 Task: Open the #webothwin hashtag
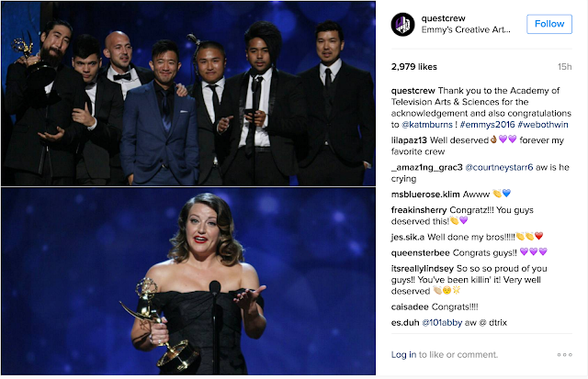pyautogui.click(x=543, y=124)
